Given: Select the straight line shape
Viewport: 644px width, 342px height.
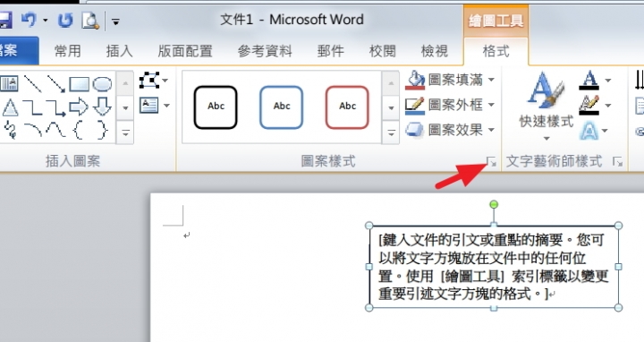Looking at the screenshot, I should pos(33,83).
